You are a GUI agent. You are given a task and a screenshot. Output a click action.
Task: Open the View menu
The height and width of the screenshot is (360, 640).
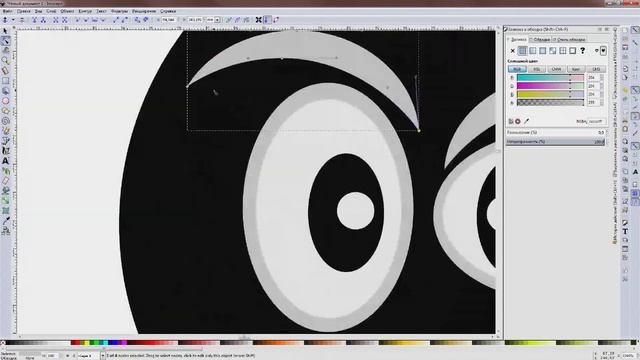tap(38, 11)
